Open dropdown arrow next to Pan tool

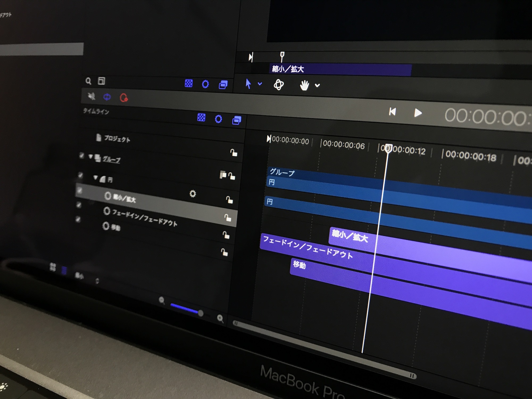[x=317, y=85]
